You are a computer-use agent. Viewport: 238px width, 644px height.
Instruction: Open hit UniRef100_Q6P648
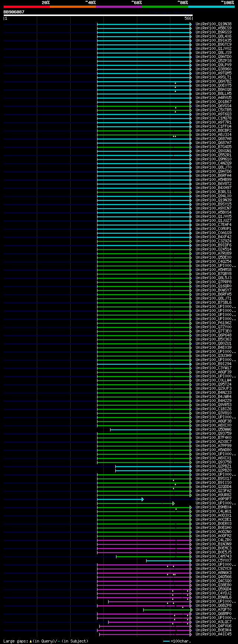tap(213, 335)
